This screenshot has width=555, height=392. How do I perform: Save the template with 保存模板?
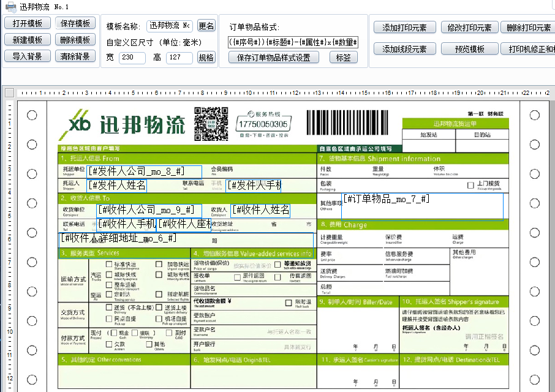coord(76,23)
